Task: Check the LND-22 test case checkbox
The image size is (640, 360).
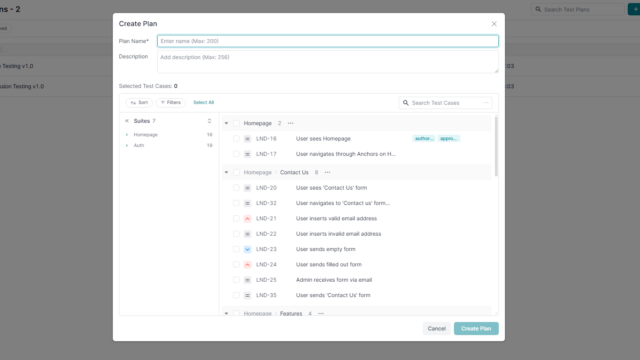Action: (236, 234)
